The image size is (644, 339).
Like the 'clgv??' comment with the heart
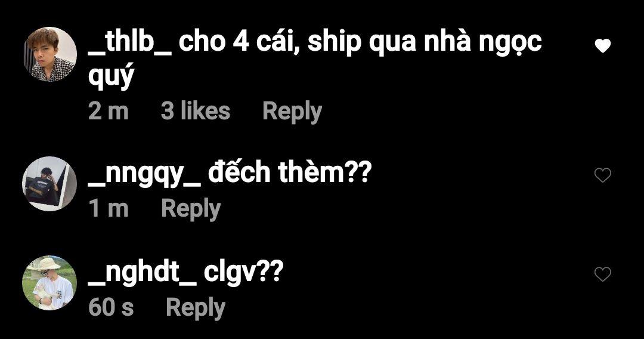tap(602, 274)
